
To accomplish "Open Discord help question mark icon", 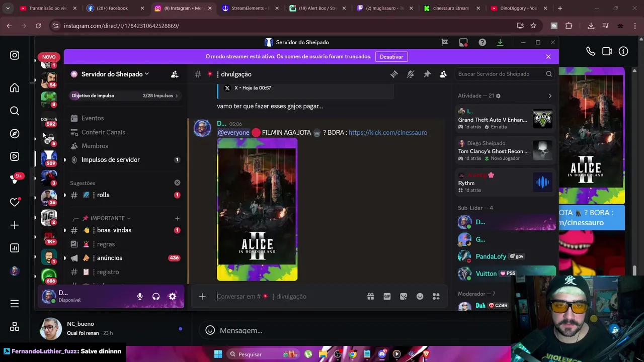I will coord(482,42).
